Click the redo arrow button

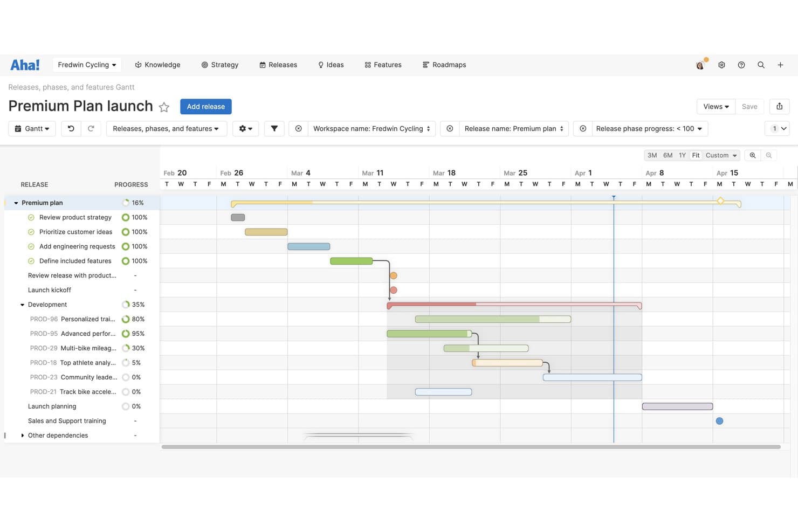[91, 128]
